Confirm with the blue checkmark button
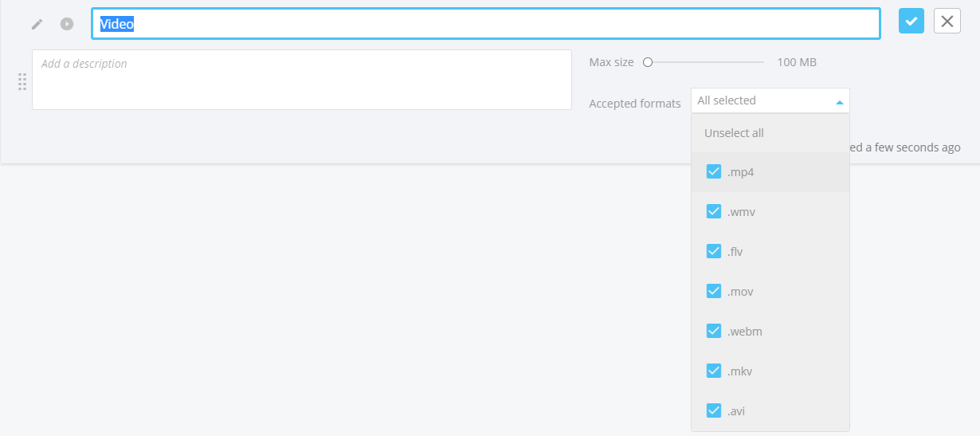The image size is (980, 436). 911,22
